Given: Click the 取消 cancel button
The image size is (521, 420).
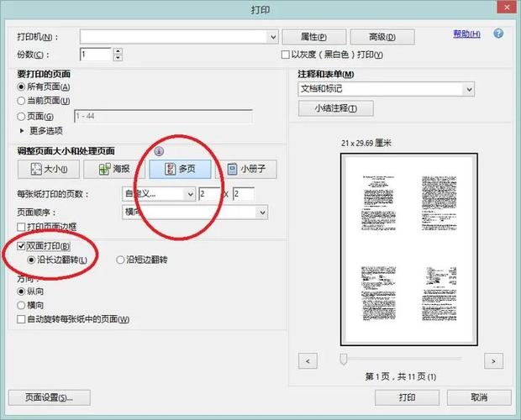Looking at the screenshot, I should (x=479, y=397).
